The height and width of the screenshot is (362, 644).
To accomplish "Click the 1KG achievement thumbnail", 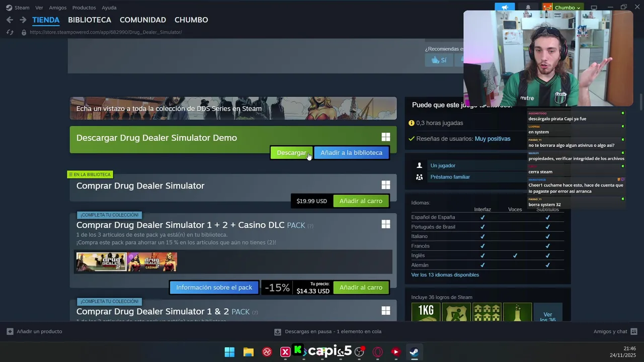I will [426, 313].
